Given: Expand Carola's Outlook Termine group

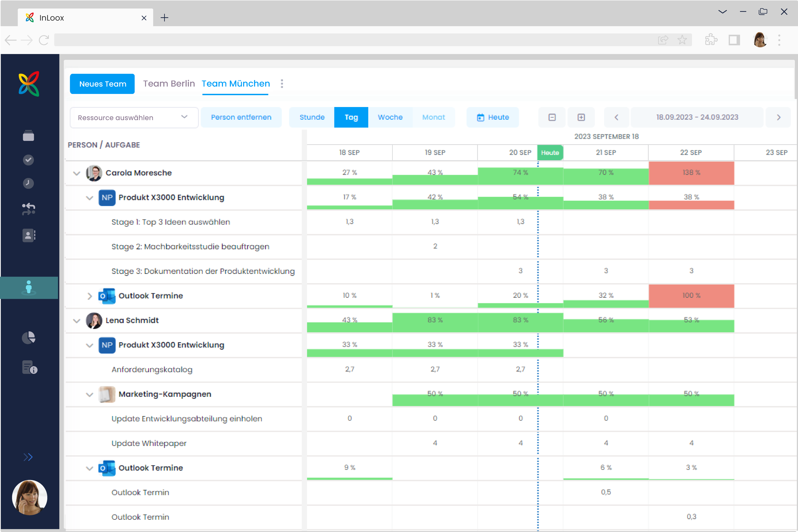Looking at the screenshot, I should (90, 296).
